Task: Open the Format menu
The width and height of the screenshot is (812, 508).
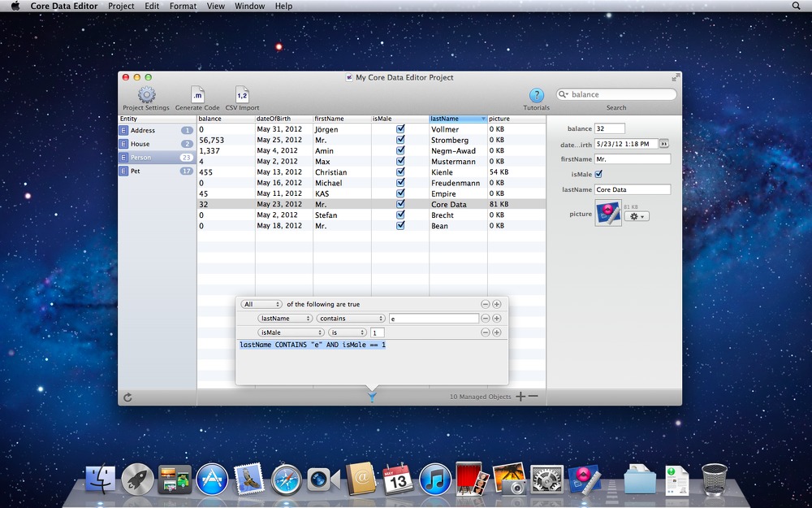Action: (x=183, y=7)
